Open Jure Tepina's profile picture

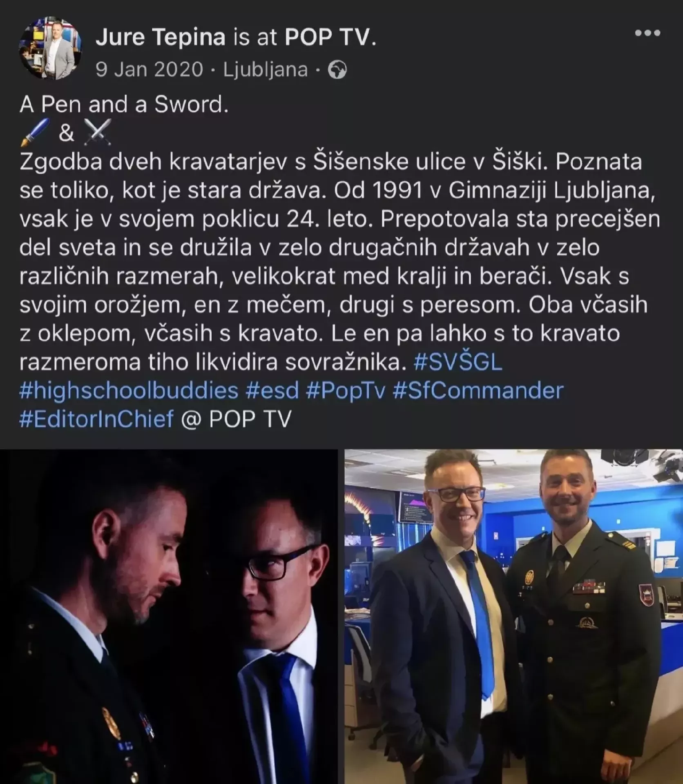[x=50, y=49]
